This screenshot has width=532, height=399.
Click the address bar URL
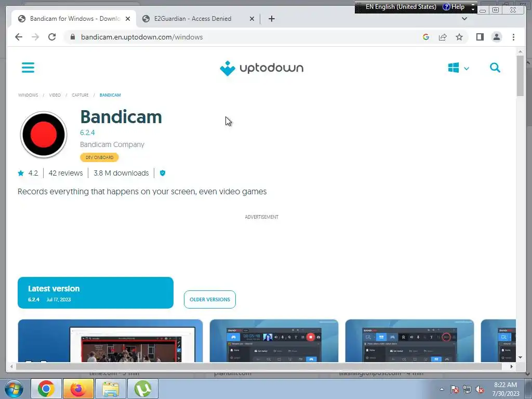click(x=142, y=37)
